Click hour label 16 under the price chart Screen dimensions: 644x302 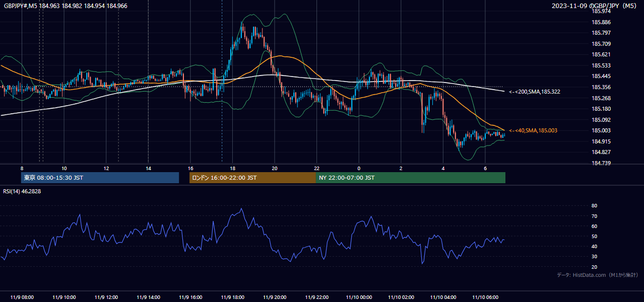(x=190, y=169)
